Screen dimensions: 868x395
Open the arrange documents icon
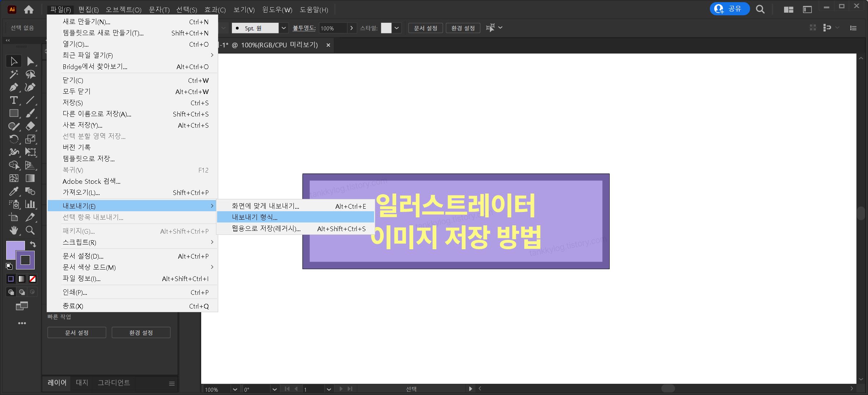788,10
